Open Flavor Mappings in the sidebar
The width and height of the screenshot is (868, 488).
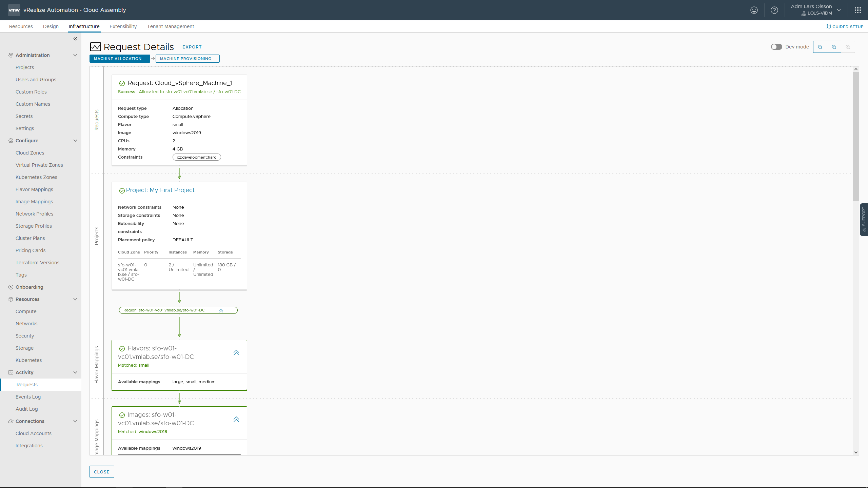(x=34, y=189)
